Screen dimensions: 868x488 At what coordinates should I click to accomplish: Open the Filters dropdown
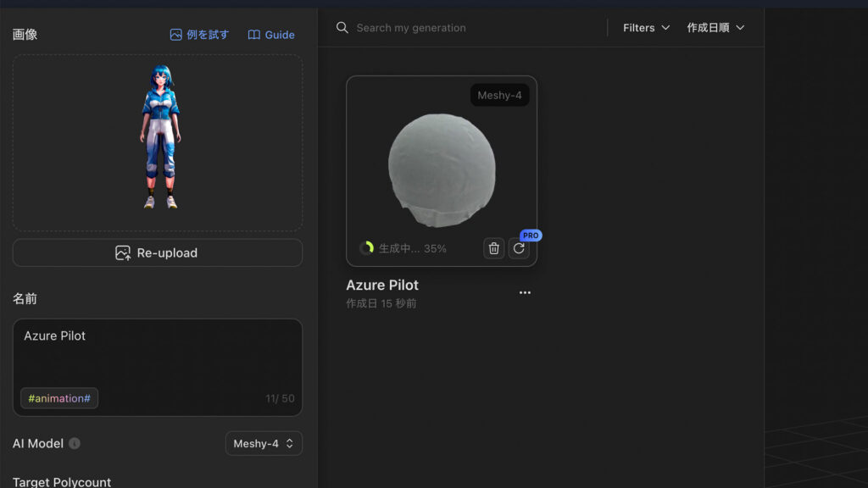coord(646,28)
